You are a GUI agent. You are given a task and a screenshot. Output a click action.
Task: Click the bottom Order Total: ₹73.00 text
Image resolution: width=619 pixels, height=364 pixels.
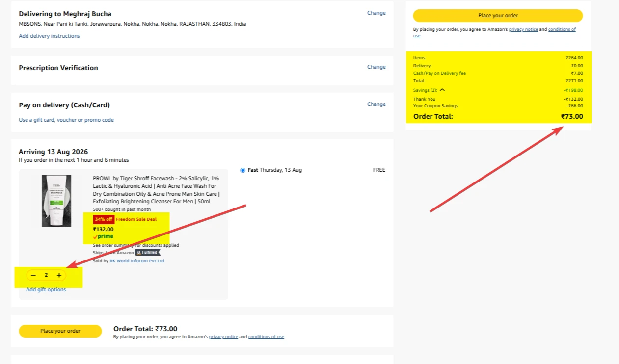(x=145, y=329)
